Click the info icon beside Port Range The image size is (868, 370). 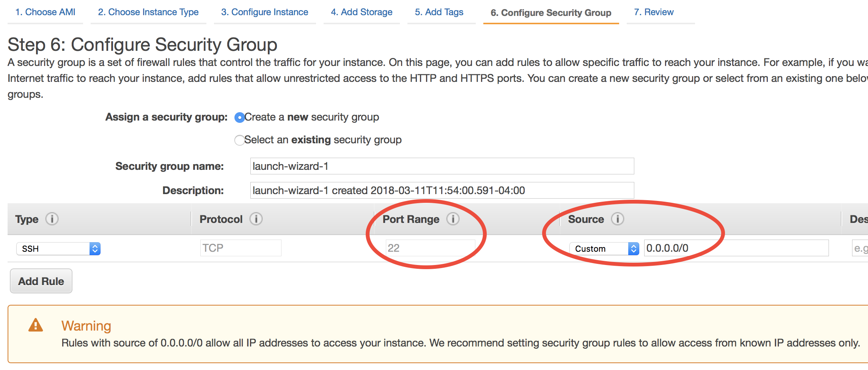[453, 219]
